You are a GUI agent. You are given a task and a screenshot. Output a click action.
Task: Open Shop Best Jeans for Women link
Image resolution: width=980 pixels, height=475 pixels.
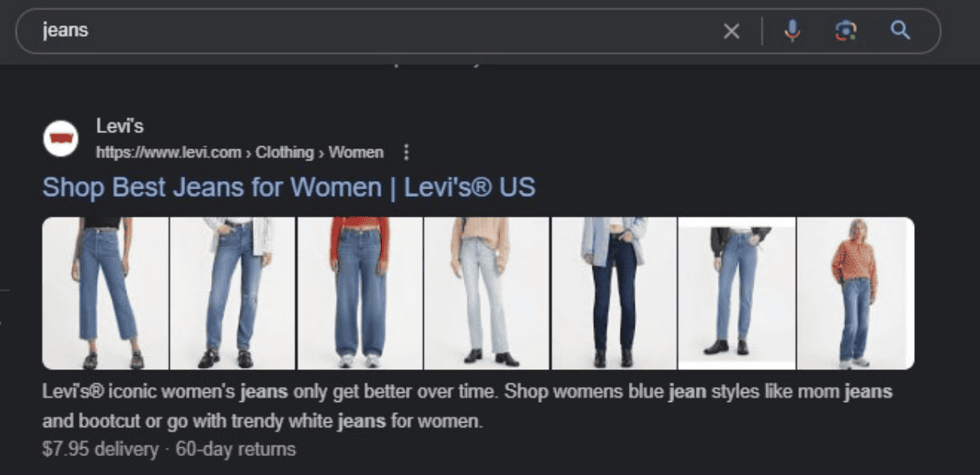click(x=288, y=187)
